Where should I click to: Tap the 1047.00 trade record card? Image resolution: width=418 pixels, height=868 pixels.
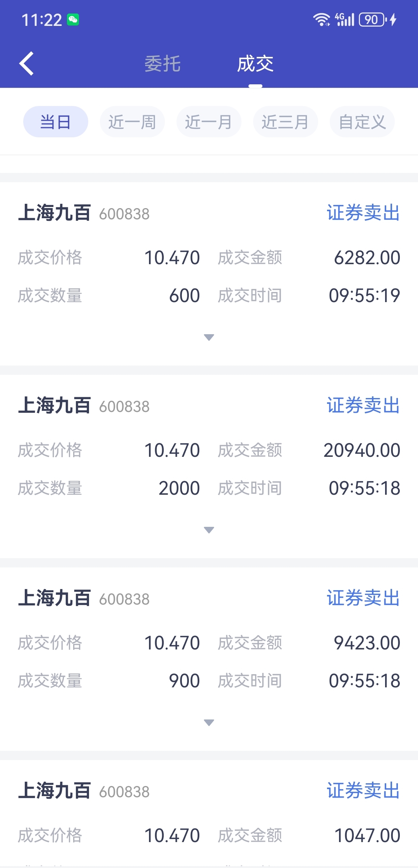coord(209,814)
